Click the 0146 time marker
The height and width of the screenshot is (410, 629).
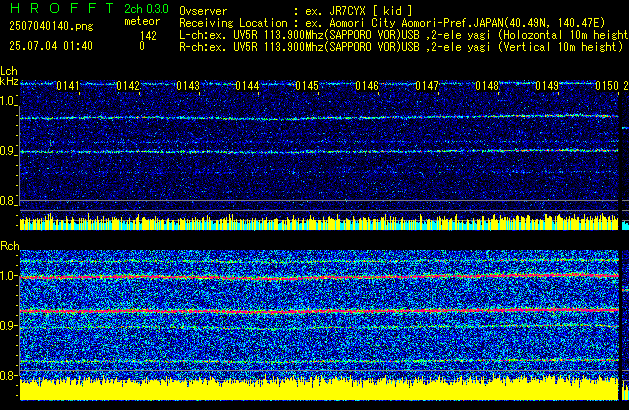tap(367, 86)
